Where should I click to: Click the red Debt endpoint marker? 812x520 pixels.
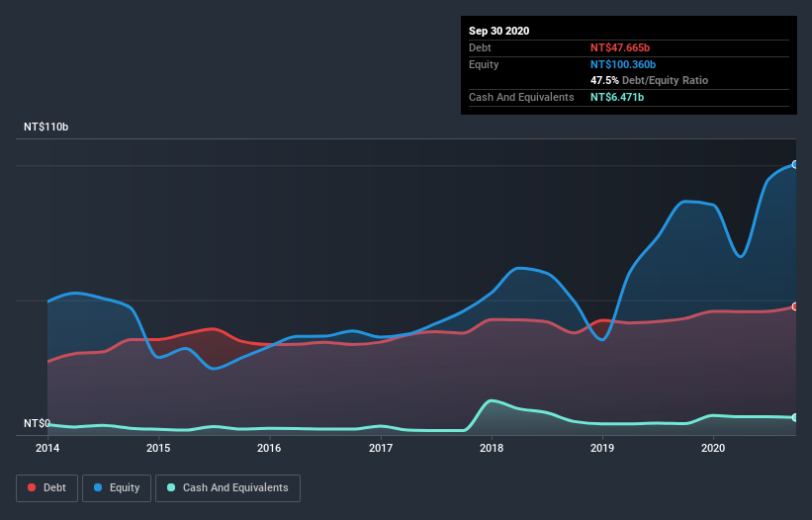click(795, 306)
